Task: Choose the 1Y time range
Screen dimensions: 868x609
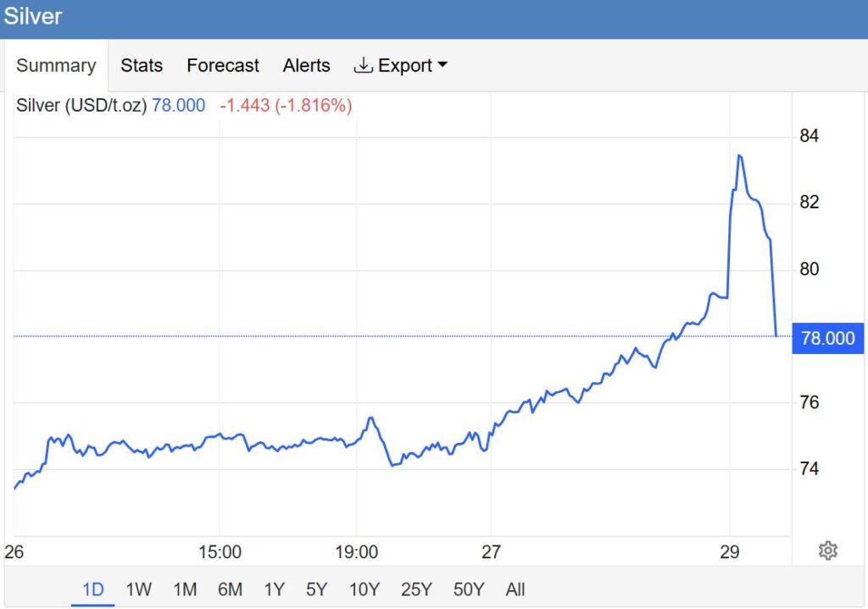Action: (274, 590)
